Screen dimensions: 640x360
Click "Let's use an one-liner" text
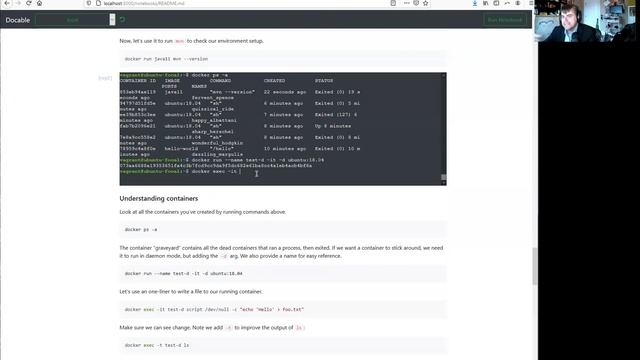pyautogui.click(x=191, y=291)
